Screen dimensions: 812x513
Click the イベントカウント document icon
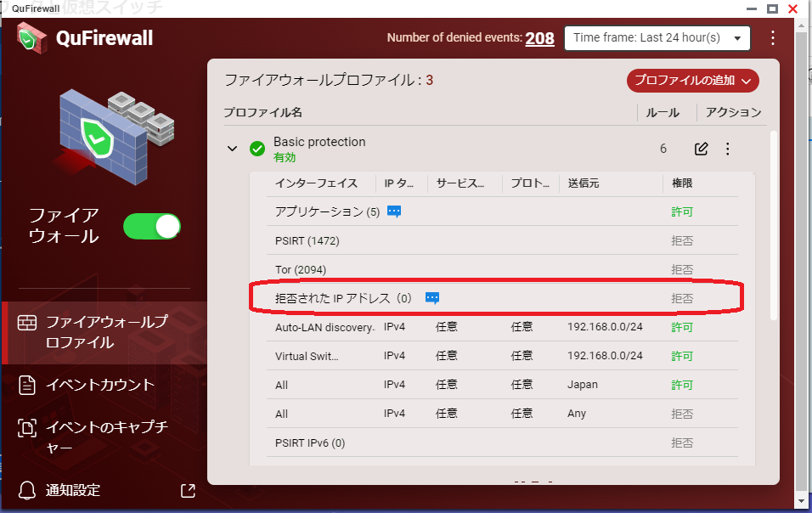click(27, 385)
